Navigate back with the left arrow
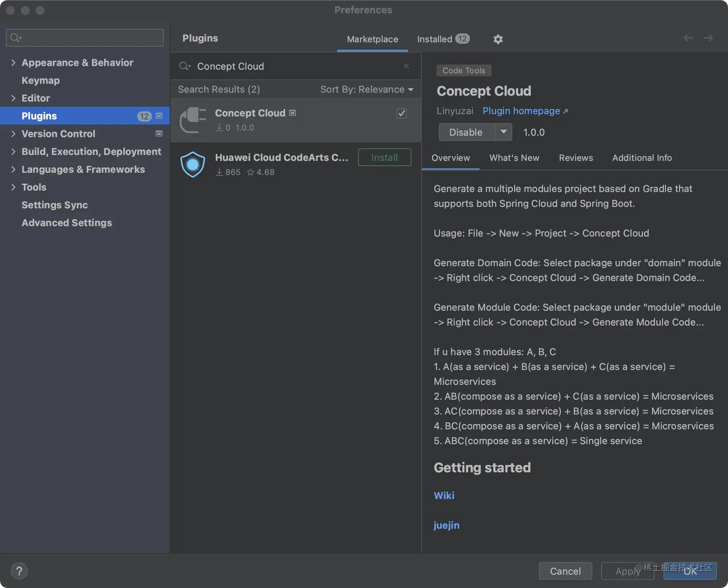This screenshot has width=728, height=588. click(688, 38)
